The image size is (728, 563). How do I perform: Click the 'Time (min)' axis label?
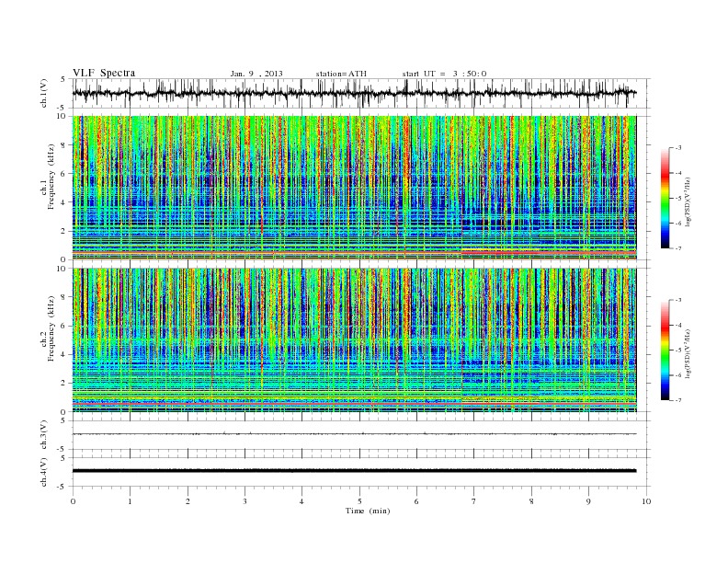tap(368, 511)
